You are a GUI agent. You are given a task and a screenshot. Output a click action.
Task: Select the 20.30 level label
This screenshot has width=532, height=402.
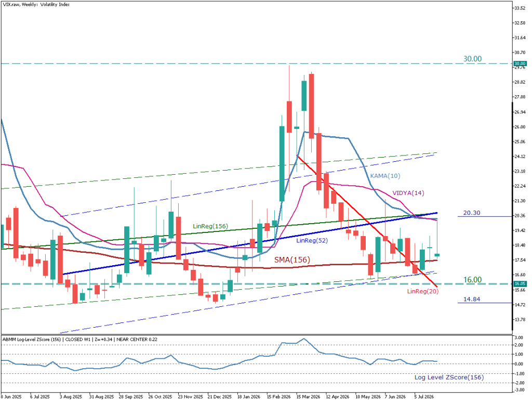pos(472,213)
